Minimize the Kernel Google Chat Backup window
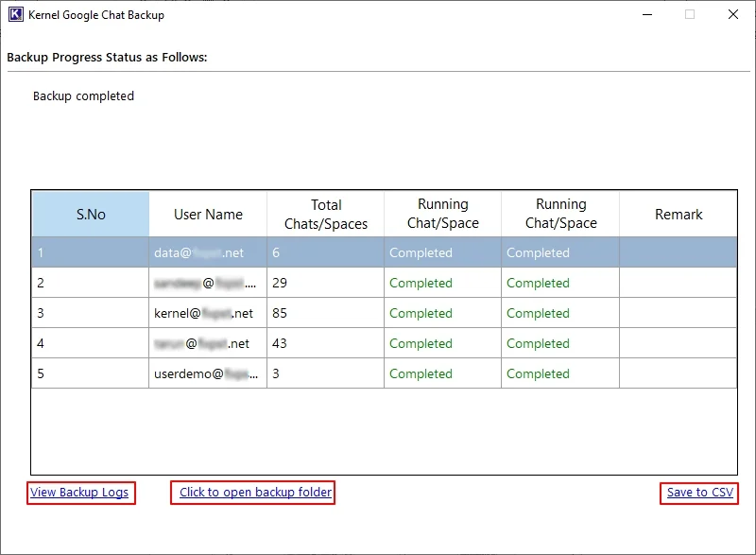Screen dimensions: 756x555 pos(646,14)
